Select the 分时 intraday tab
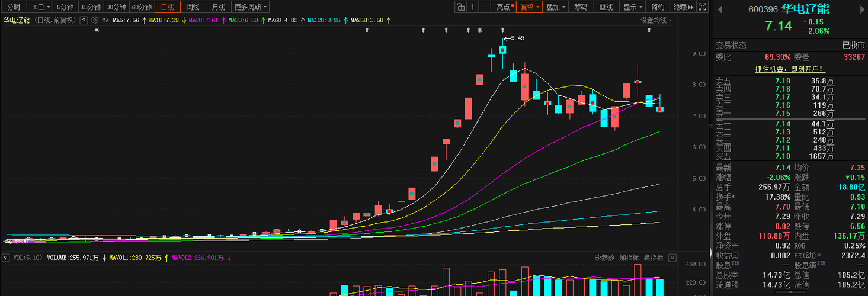Image resolution: width=868 pixels, height=296 pixels. point(14,7)
